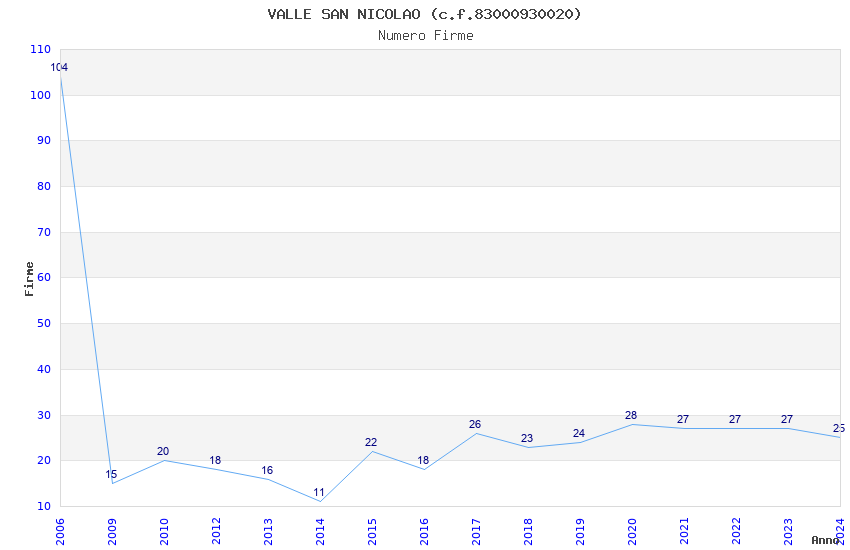Viewport: 850px width, 550px height.
Task: Select the data label 22 for 2015
Action: coord(371,443)
